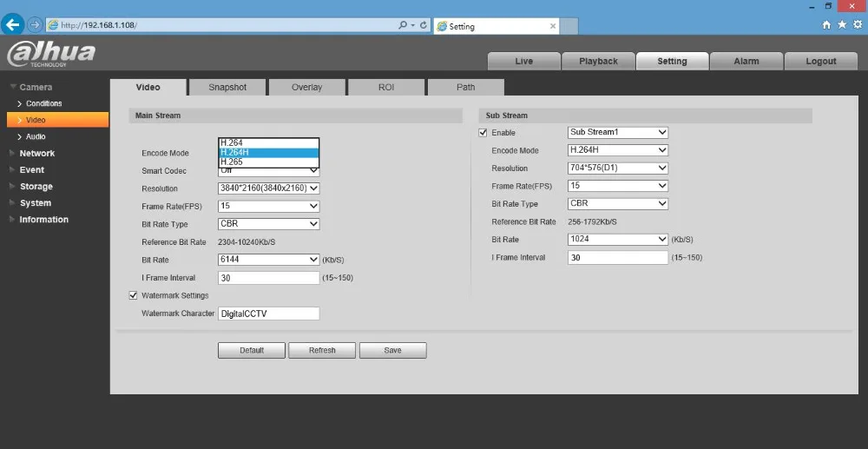Open the Sub Stream1 selector dropdown
This screenshot has width=868, height=449.
[618, 132]
